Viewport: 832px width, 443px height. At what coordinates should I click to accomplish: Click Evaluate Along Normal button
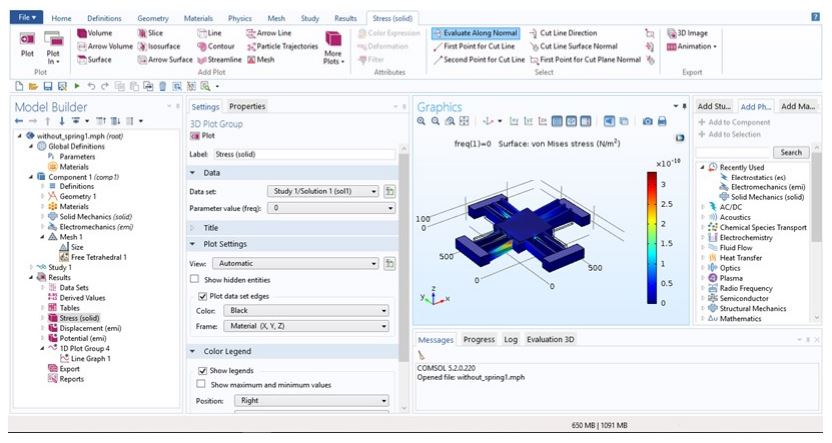[x=472, y=33]
